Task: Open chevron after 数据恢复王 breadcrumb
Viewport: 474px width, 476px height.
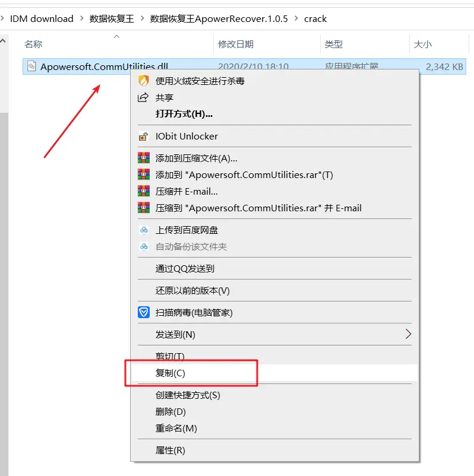Action: [x=142, y=18]
